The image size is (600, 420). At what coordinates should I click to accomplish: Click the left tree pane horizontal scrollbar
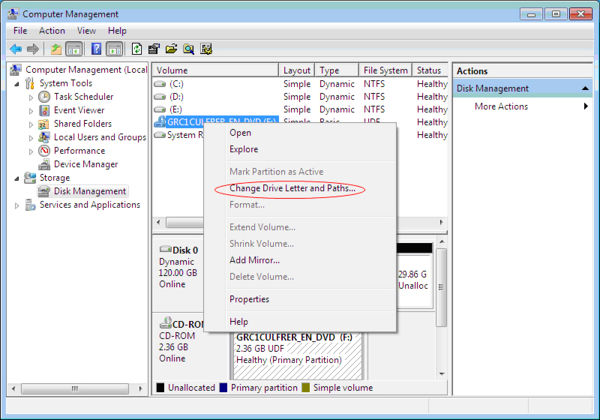click(x=77, y=389)
